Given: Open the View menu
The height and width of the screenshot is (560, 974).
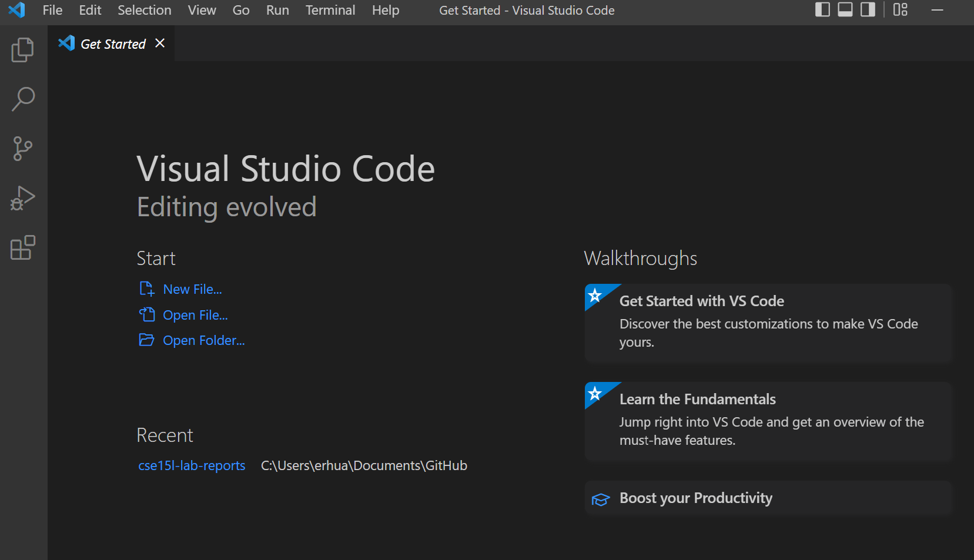Looking at the screenshot, I should [202, 10].
